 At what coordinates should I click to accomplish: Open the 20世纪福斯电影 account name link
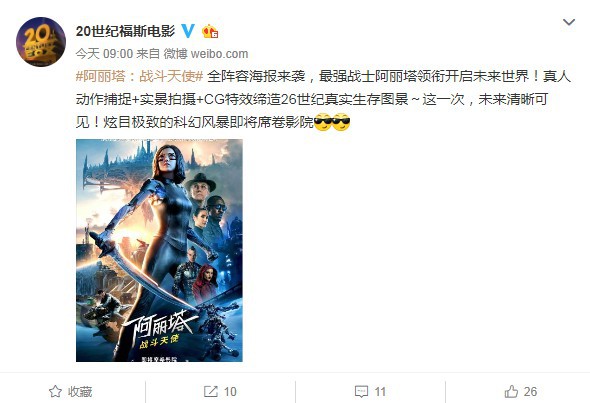125,31
